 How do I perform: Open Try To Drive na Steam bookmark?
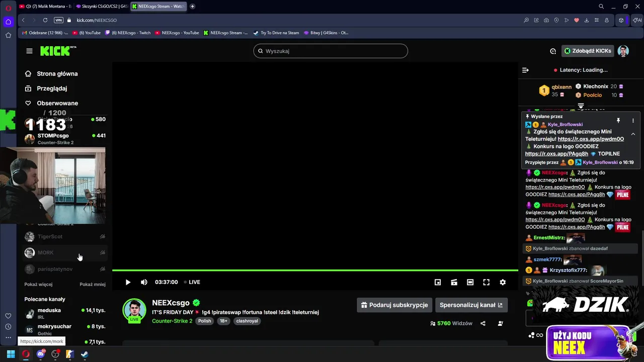[x=276, y=33]
